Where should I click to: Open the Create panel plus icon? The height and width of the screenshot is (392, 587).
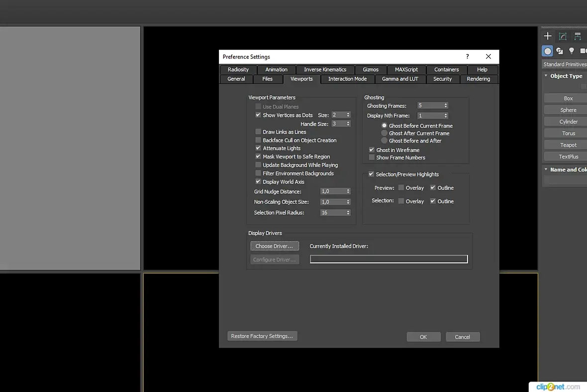click(548, 36)
